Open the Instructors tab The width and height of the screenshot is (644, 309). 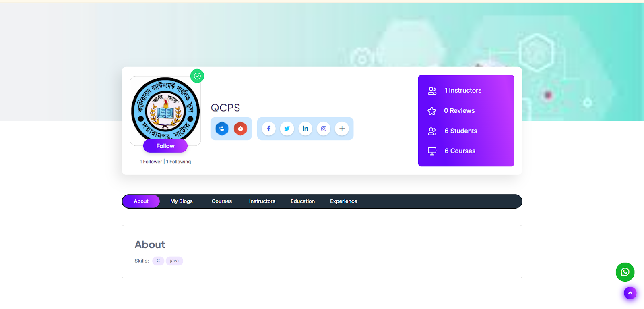[x=262, y=201]
